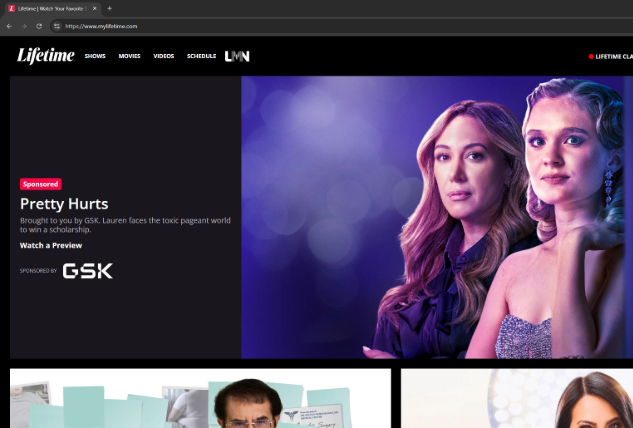
Task: Click the Watch a Preview link
Action: (51, 245)
